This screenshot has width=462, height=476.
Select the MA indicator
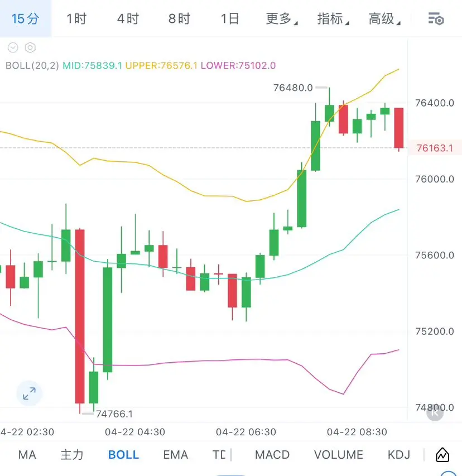coord(27,455)
